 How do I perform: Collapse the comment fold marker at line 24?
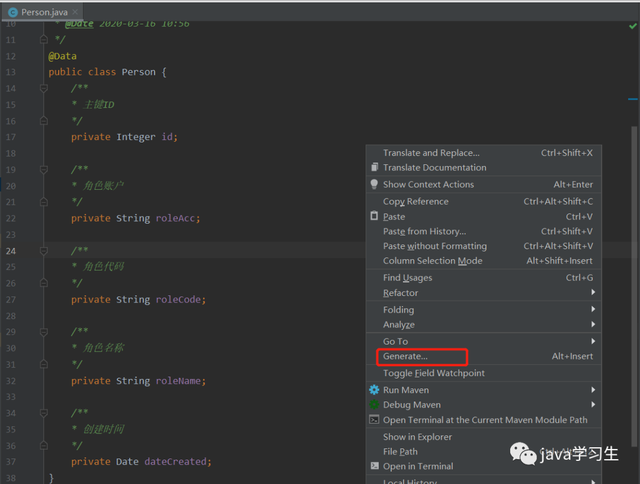tap(44, 251)
